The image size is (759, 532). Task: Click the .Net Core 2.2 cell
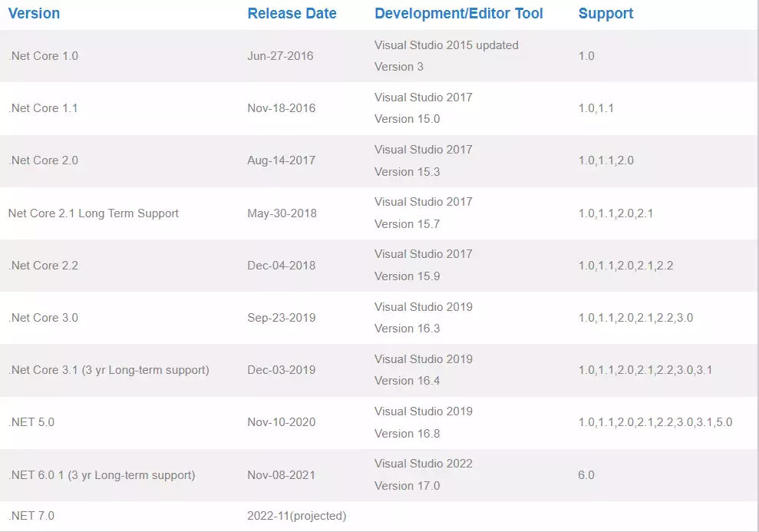coord(43,266)
